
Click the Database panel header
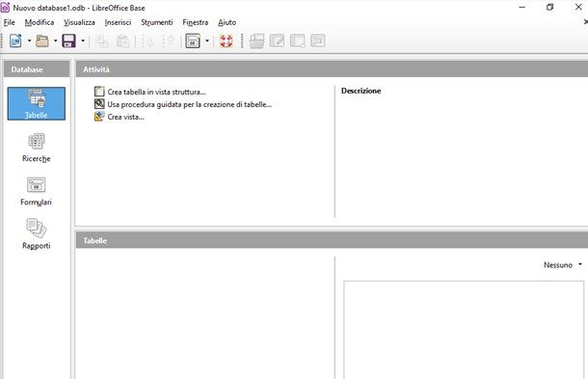point(37,69)
